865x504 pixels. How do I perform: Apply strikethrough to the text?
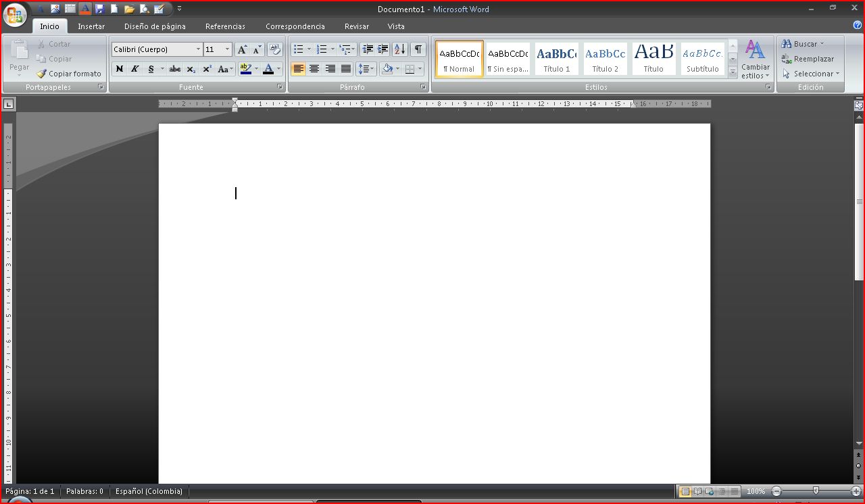pyautogui.click(x=174, y=69)
